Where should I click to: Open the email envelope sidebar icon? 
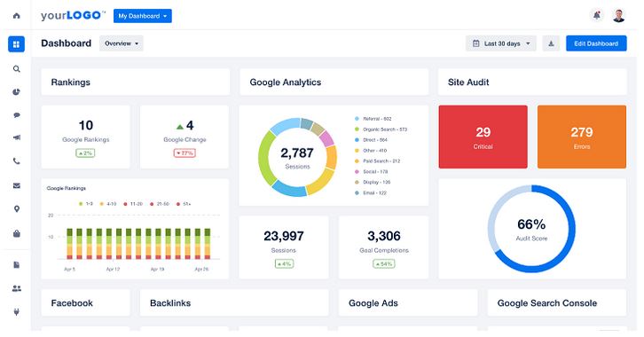pyautogui.click(x=17, y=185)
